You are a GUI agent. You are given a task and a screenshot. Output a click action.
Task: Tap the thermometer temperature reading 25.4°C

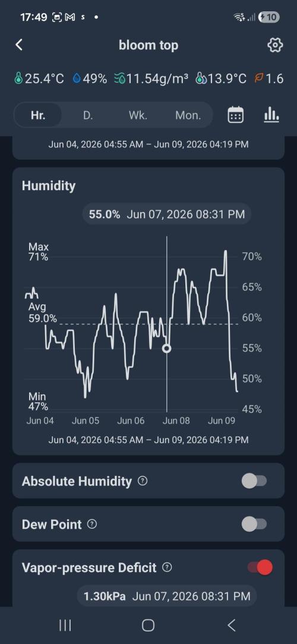pyautogui.click(x=39, y=78)
